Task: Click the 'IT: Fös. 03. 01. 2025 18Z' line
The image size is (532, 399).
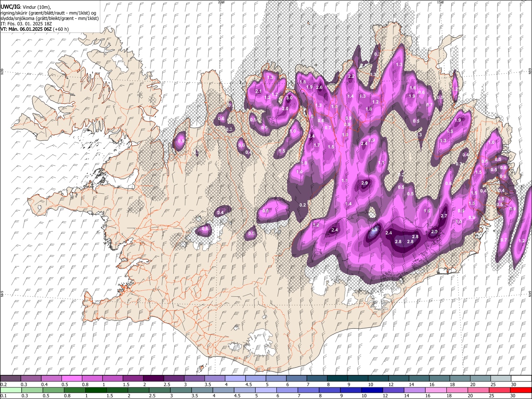Action: pyautogui.click(x=26, y=24)
